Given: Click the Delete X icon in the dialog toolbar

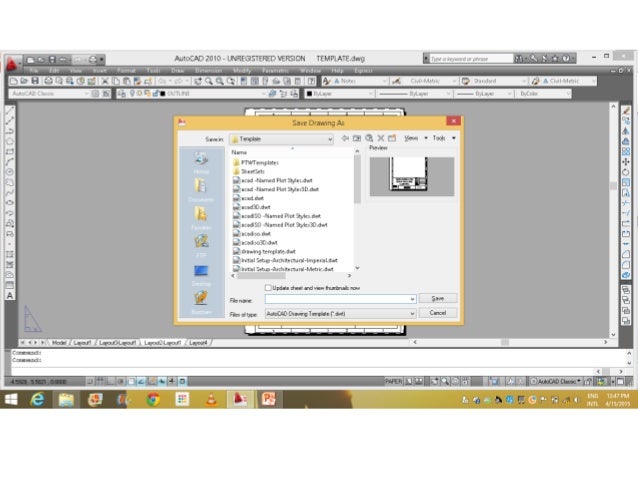Looking at the screenshot, I should 381,138.
